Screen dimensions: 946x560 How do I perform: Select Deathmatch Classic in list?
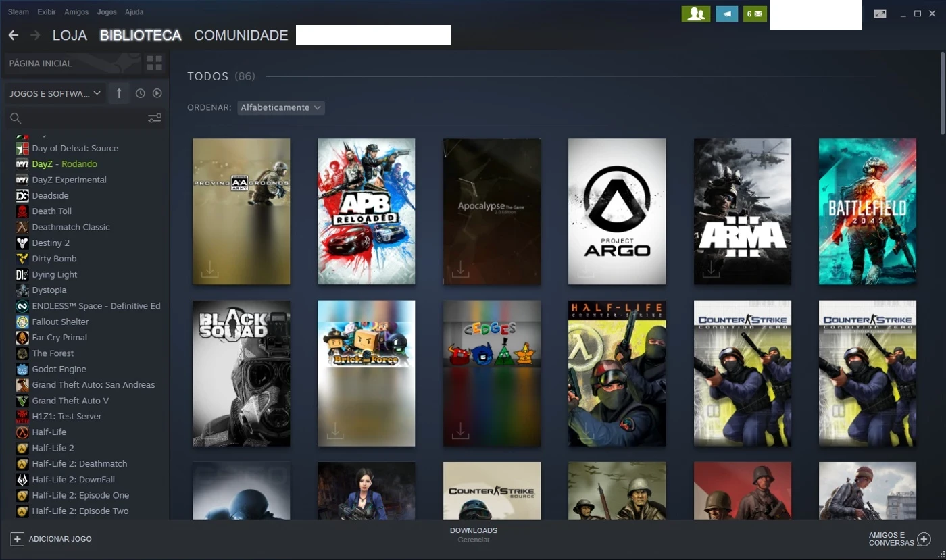click(71, 227)
